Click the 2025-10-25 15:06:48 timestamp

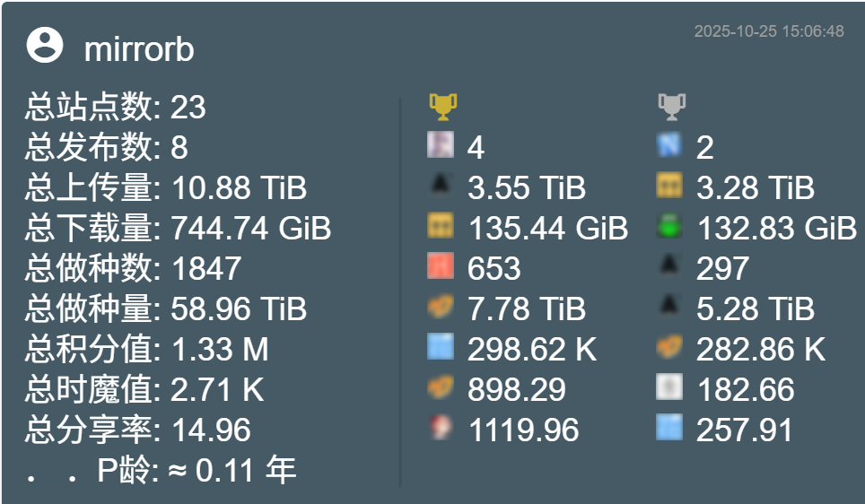(769, 31)
